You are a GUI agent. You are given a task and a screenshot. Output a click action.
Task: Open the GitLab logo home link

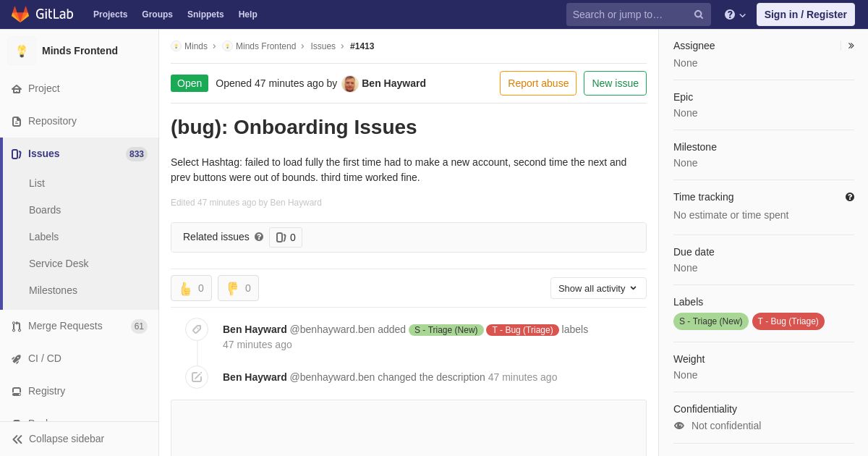[42, 14]
